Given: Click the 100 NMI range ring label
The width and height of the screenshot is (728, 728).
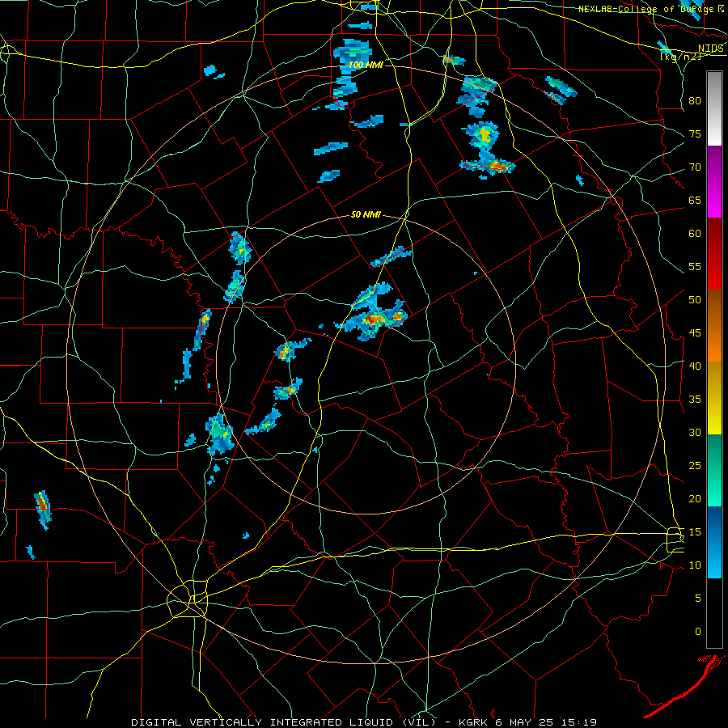Looking at the screenshot, I should (366, 65).
